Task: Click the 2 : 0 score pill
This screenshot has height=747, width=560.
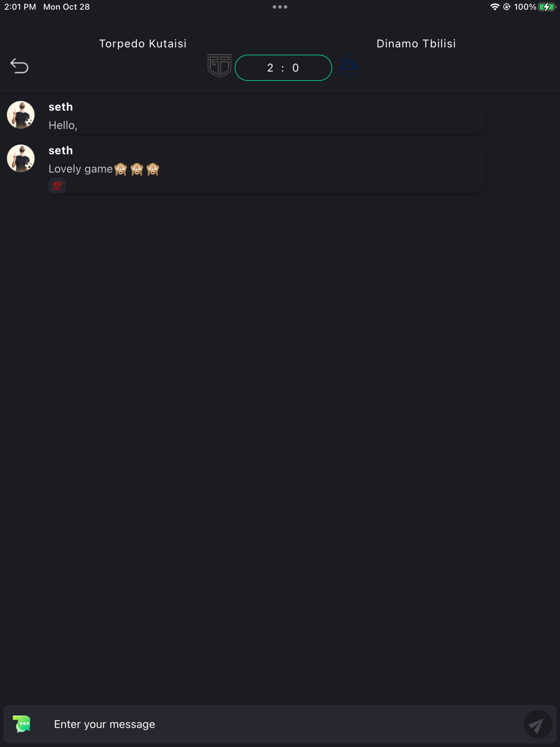Action: click(x=283, y=68)
